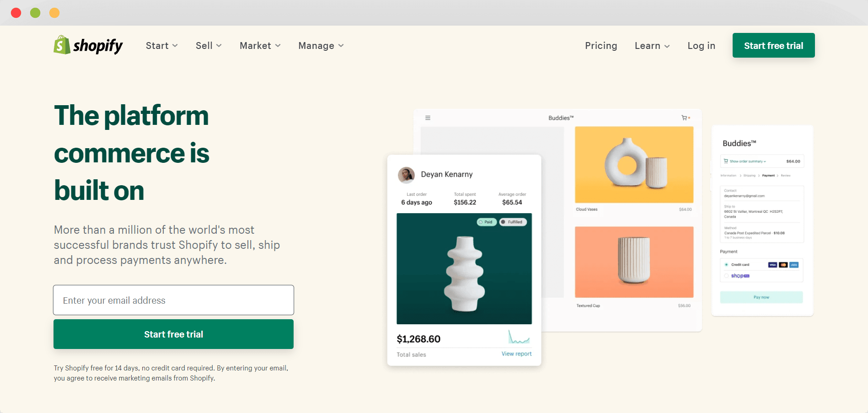
Task: Go to the Pricing page
Action: (601, 46)
